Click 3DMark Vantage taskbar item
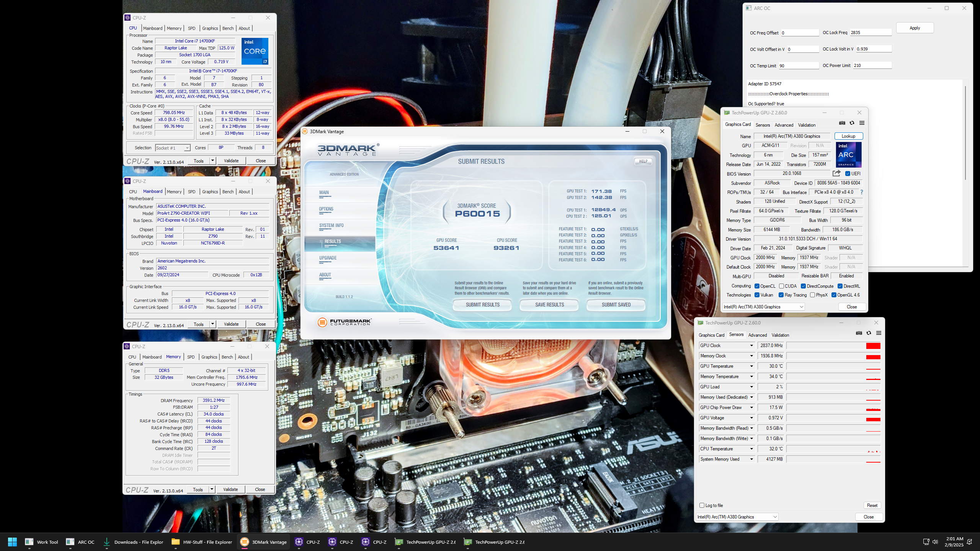Viewport: 980px width, 551px height. pos(263,542)
